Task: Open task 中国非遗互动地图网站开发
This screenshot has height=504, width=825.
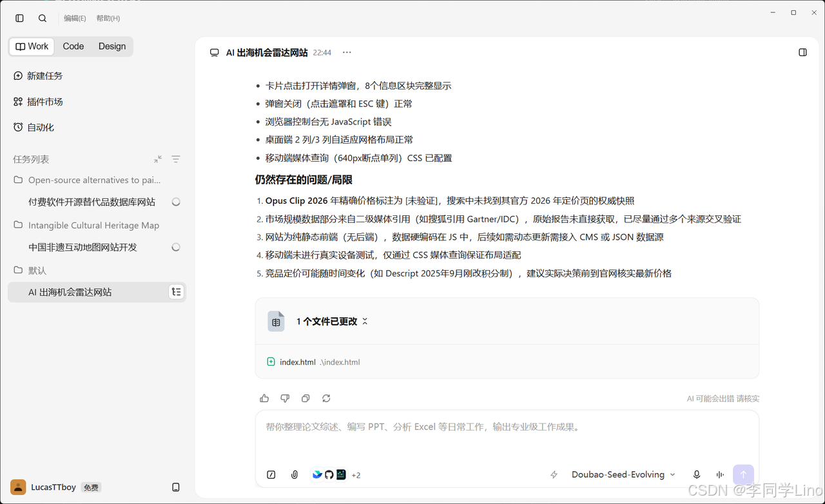Action: point(82,247)
